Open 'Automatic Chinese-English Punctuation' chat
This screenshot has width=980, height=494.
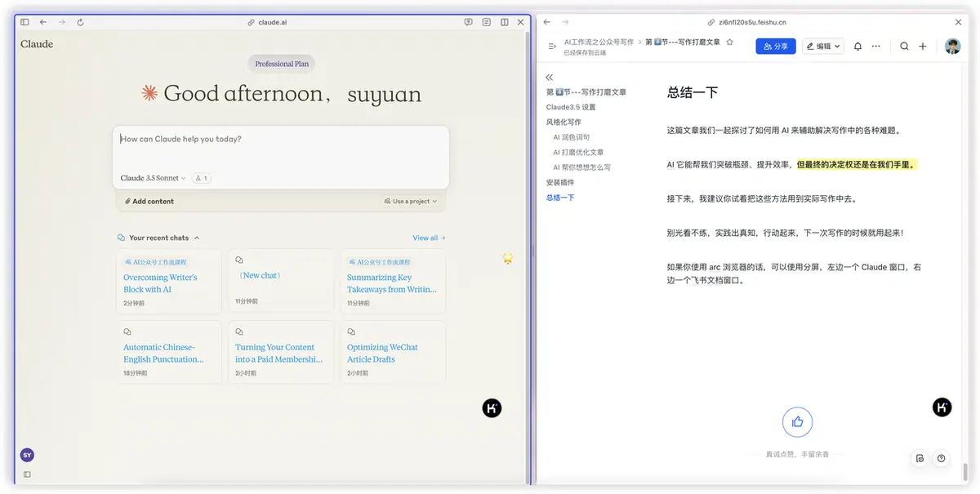169,352
